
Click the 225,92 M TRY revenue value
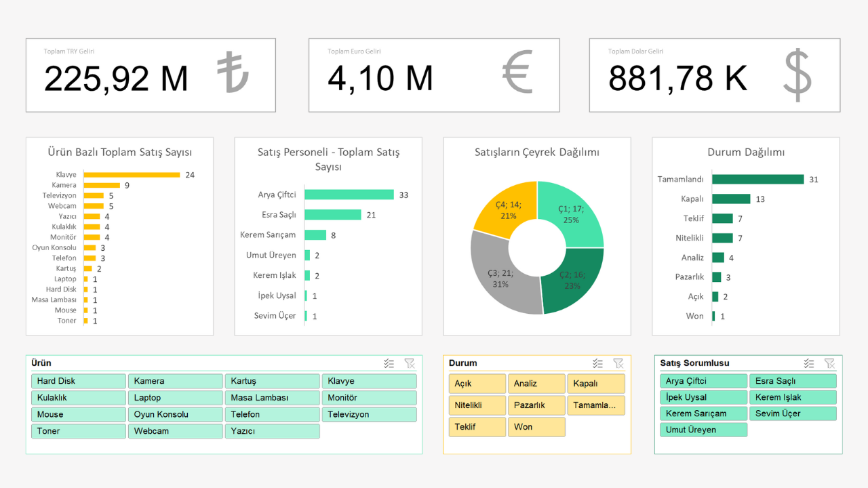(x=116, y=79)
